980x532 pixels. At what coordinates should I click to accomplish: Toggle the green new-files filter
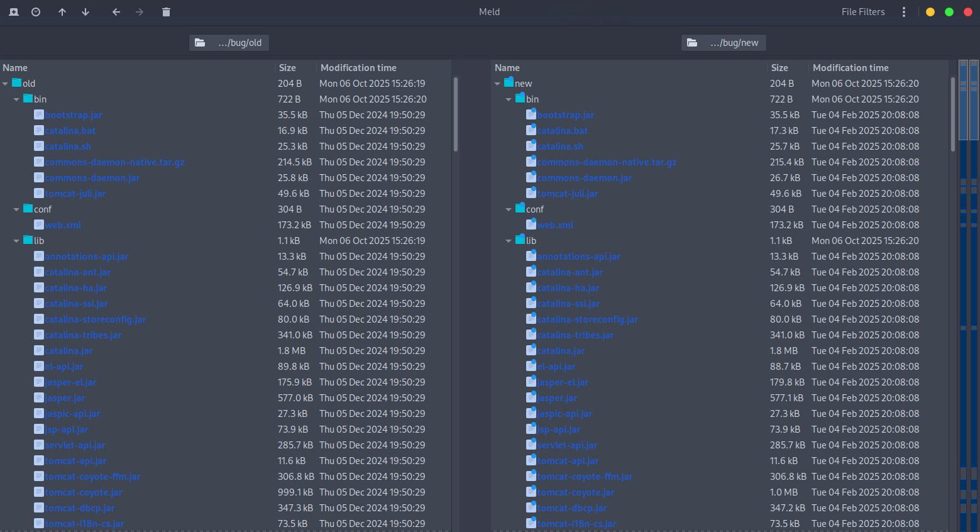coord(949,11)
